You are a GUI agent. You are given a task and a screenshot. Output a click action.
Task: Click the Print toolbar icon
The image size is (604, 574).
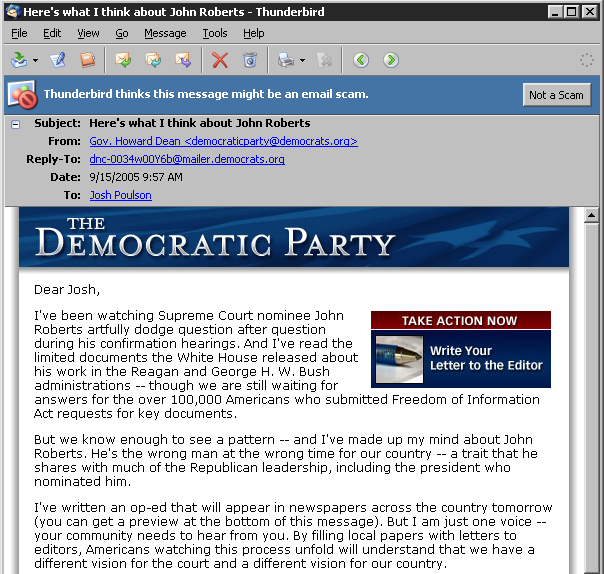pyautogui.click(x=286, y=60)
